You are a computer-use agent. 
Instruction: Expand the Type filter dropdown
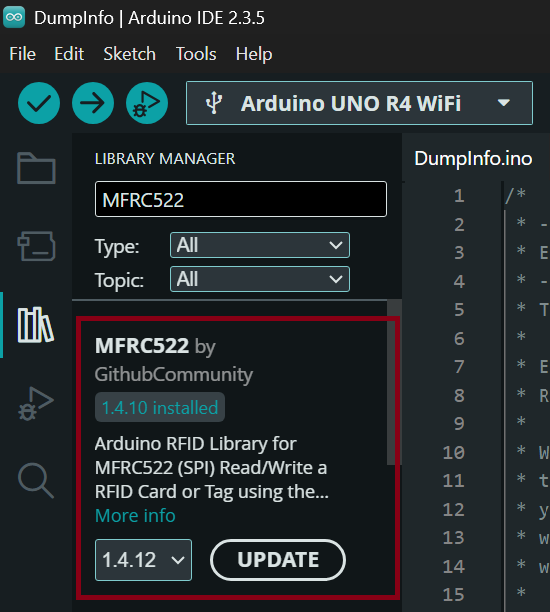pos(260,245)
